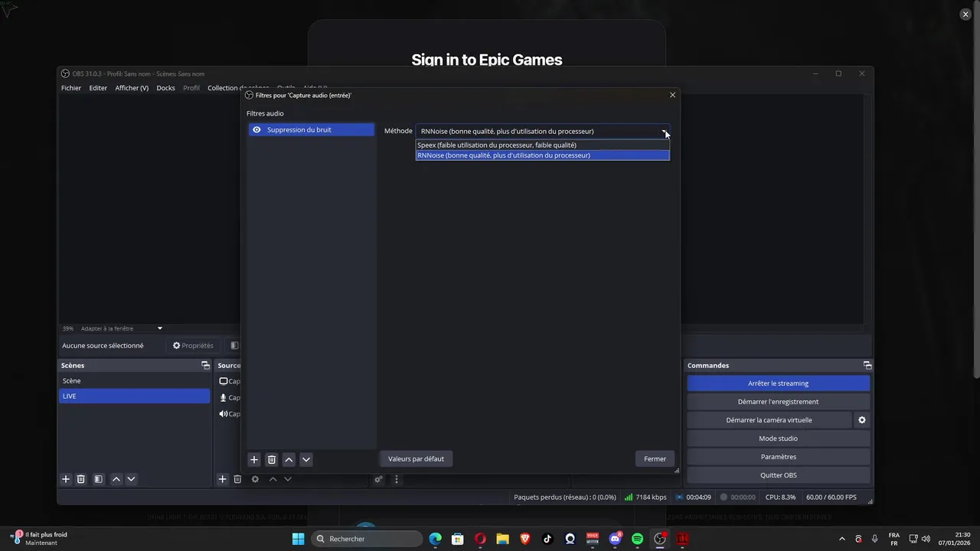
Task: Open Paramètres from Commandes panel
Action: (x=778, y=457)
